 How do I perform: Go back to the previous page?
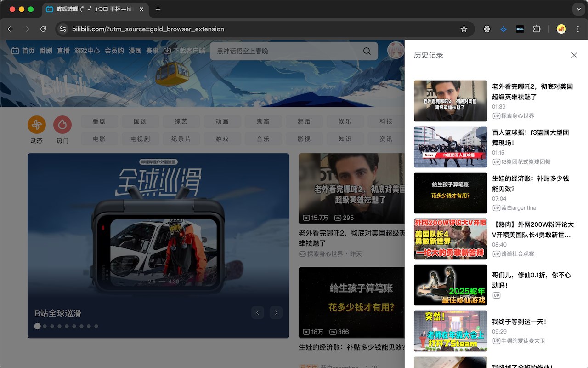click(x=10, y=29)
